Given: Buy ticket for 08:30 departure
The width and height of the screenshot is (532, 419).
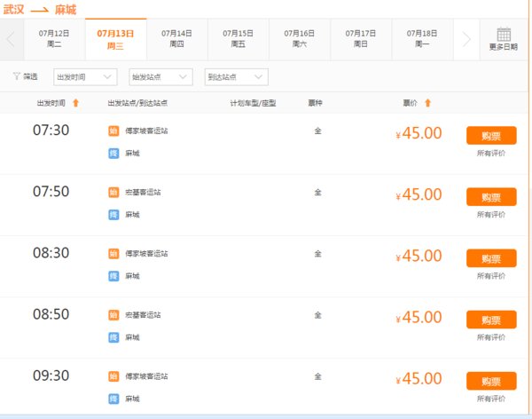Looking at the screenshot, I should click(x=491, y=258).
